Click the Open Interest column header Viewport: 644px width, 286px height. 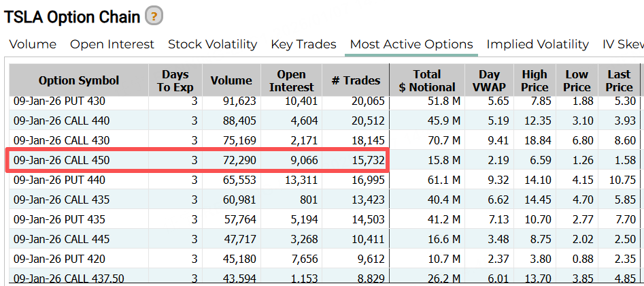(292, 80)
